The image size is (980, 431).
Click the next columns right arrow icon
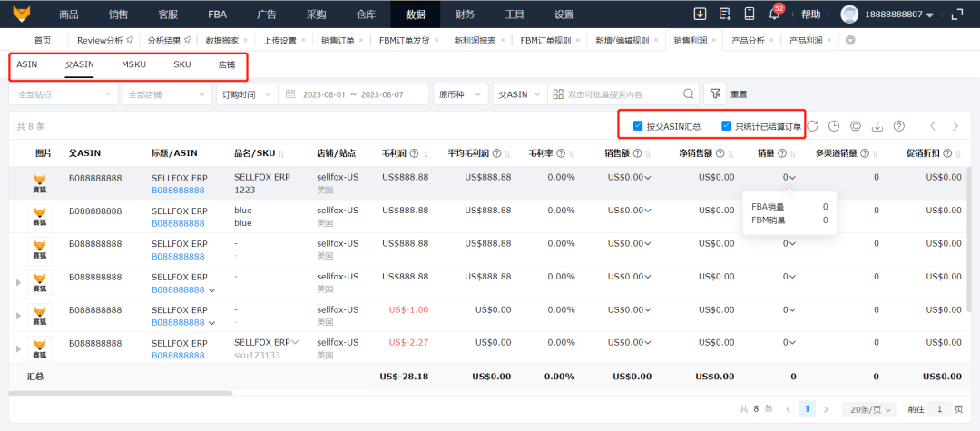coord(955,126)
